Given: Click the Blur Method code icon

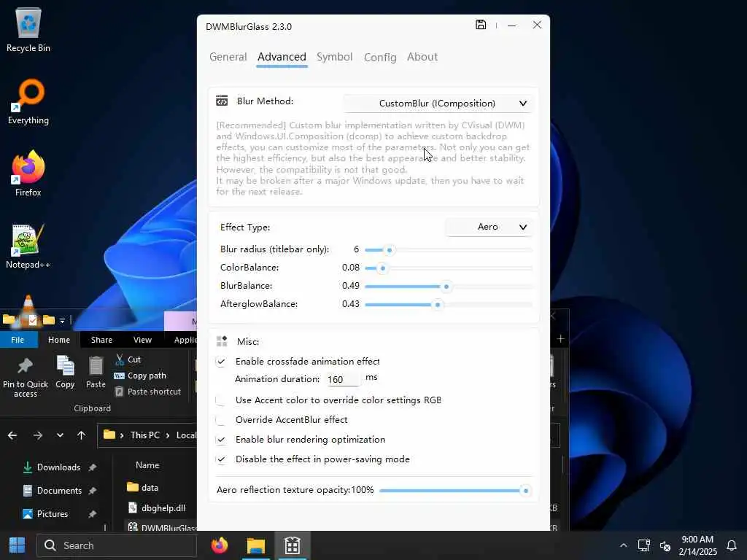Looking at the screenshot, I should coord(222,101).
